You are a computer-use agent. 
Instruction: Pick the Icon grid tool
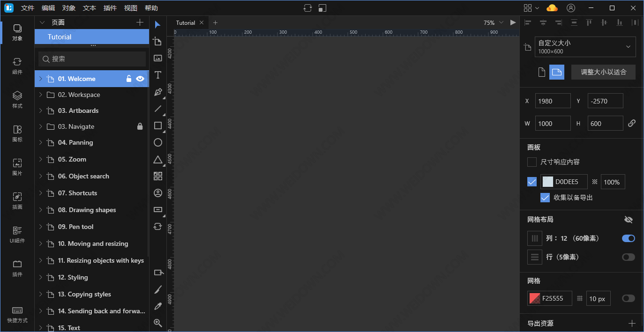tap(158, 176)
